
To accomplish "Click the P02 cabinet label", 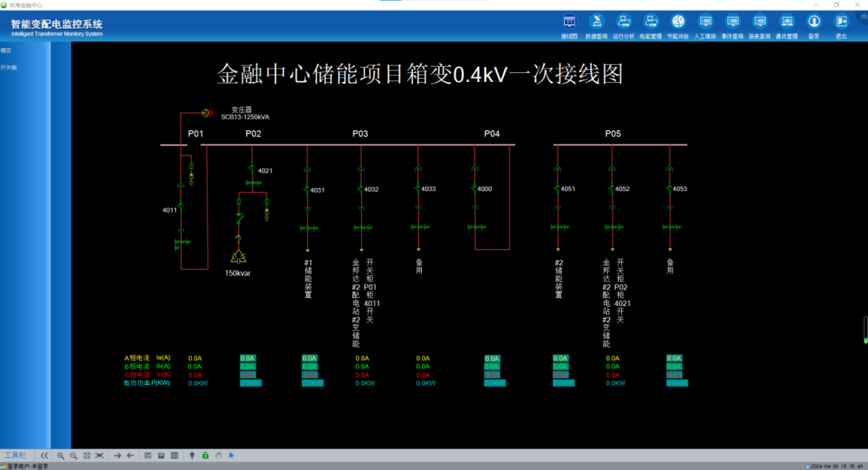I will click(x=253, y=134).
